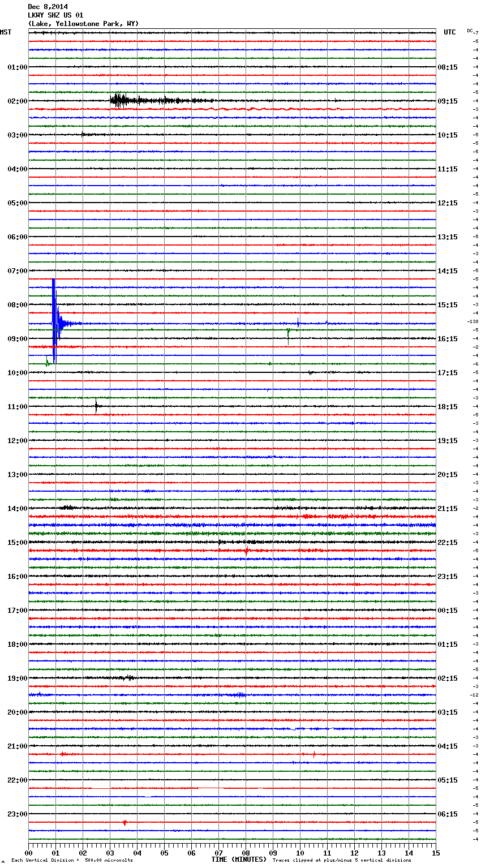481x868 pixels.
Task: Select the 23:00 MST row label
Action: (18, 814)
